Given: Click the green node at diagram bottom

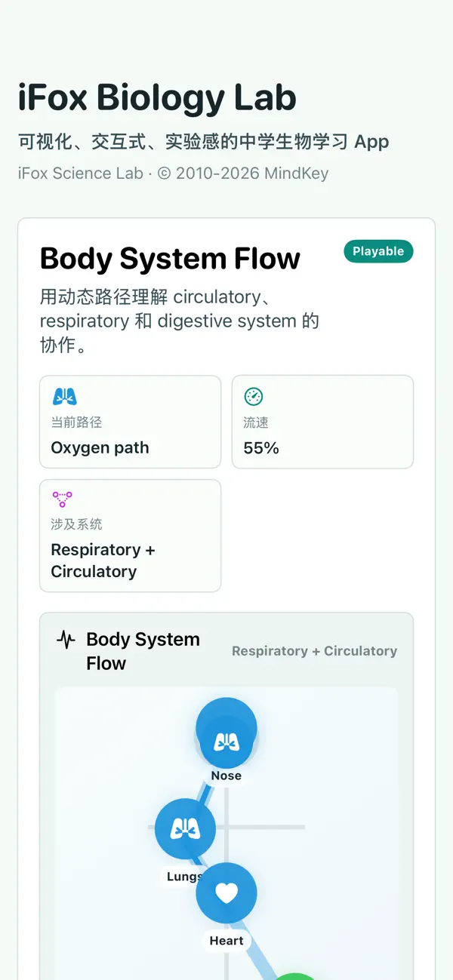Looking at the screenshot, I should (297, 976).
